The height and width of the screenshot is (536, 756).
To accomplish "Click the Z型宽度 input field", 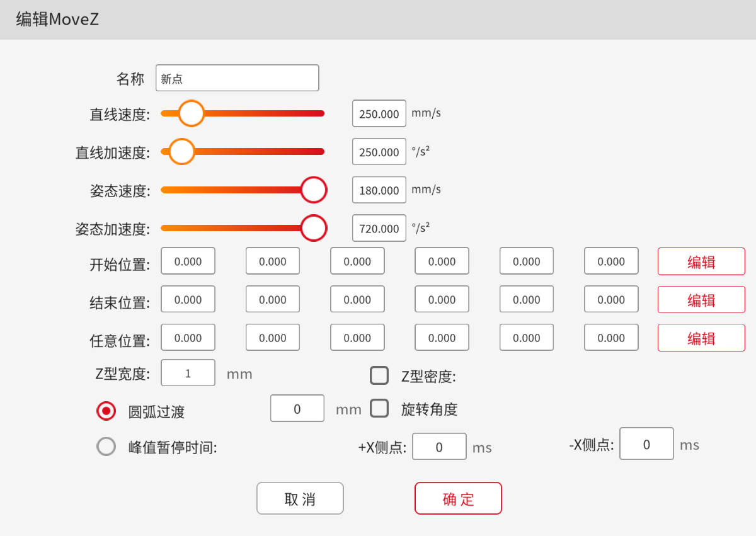I will (188, 373).
